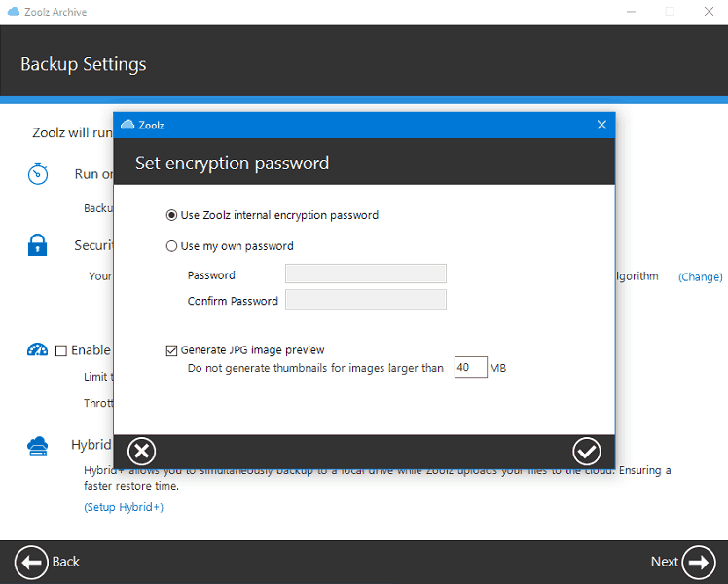This screenshot has width=728, height=584.
Task: Click the stopwatch schedule icon
Action: 38,173
